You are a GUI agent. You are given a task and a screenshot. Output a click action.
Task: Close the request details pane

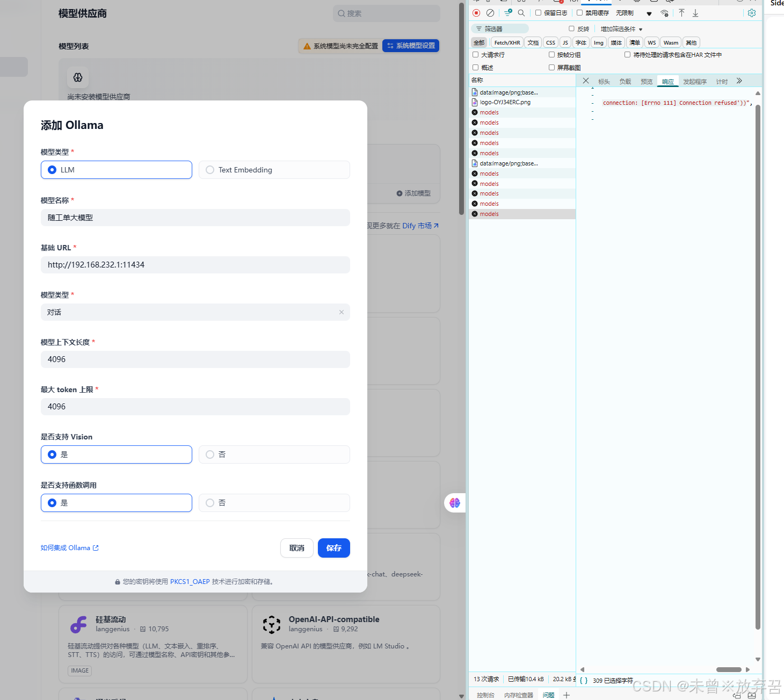586,81
